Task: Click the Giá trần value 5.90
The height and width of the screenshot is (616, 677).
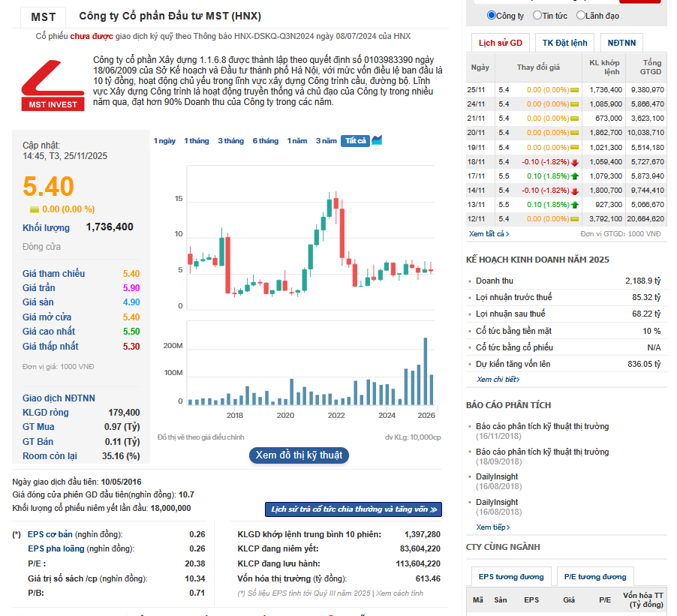Action: point(131,288)
